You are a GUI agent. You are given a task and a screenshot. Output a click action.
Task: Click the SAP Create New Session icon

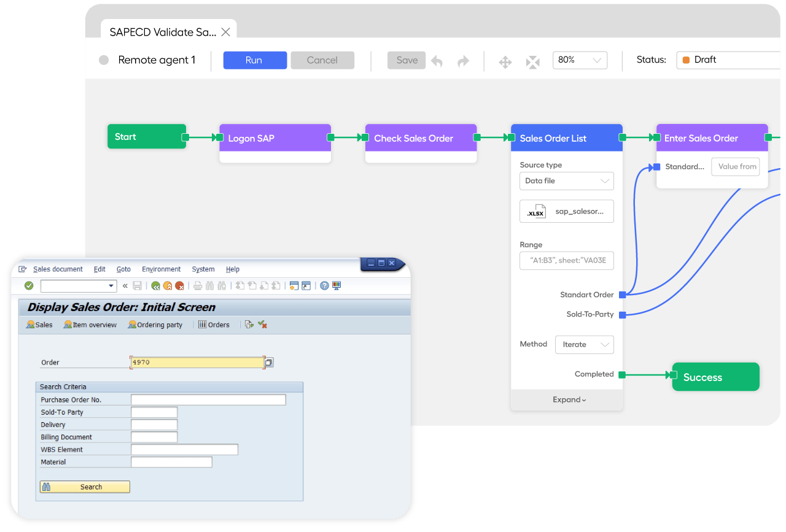[x=294, y=286]
